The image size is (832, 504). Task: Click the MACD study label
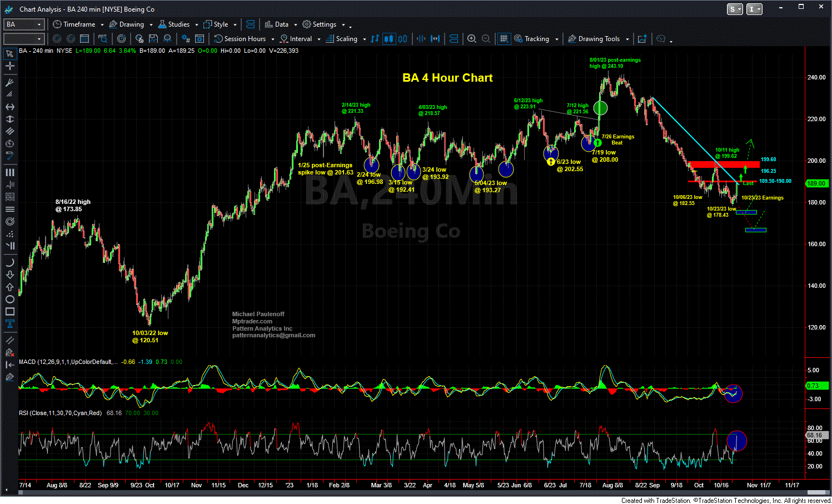[68, 362]
